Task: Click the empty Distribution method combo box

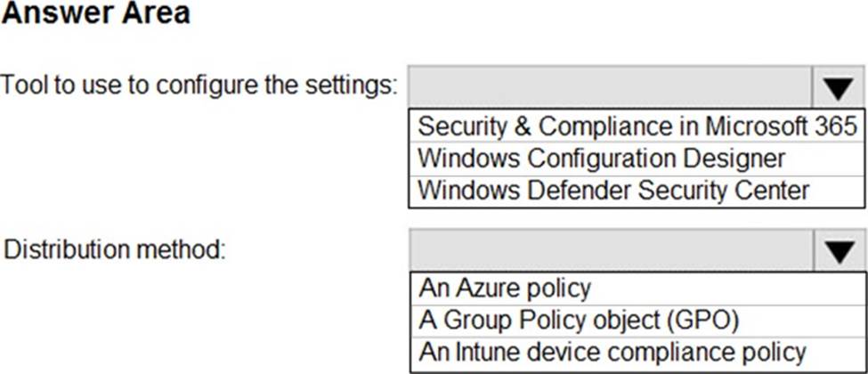Action: [611, 250]
